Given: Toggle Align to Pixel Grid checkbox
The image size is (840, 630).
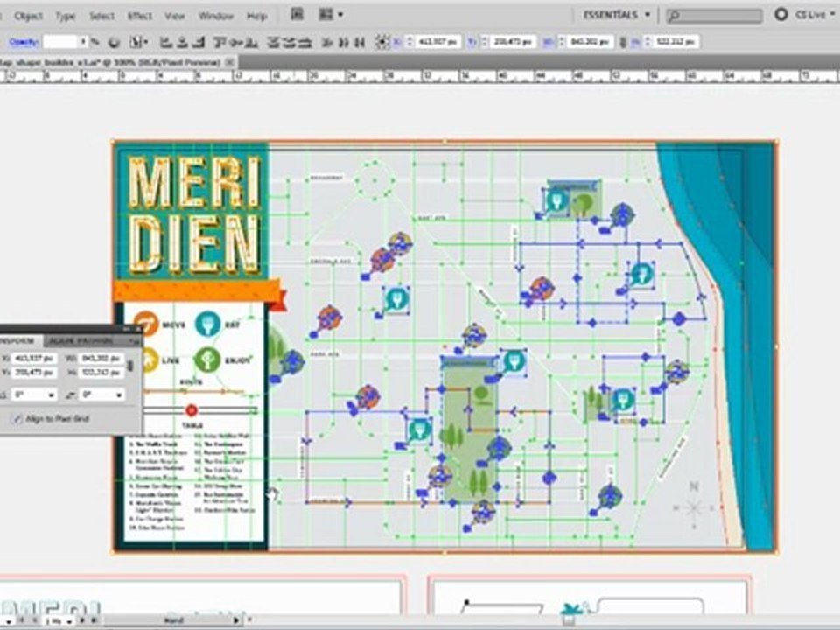Looking at the screenshot, I should pos(17,419).
